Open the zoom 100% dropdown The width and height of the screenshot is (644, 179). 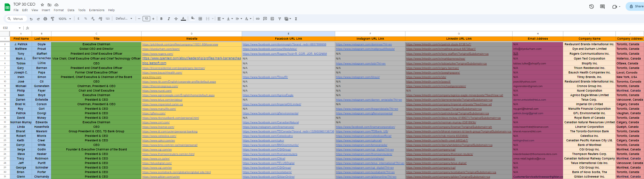click(65, 19)
